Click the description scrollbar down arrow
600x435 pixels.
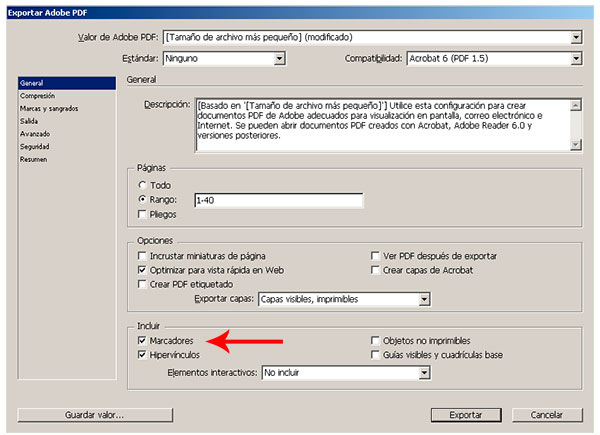pos(576,145)
